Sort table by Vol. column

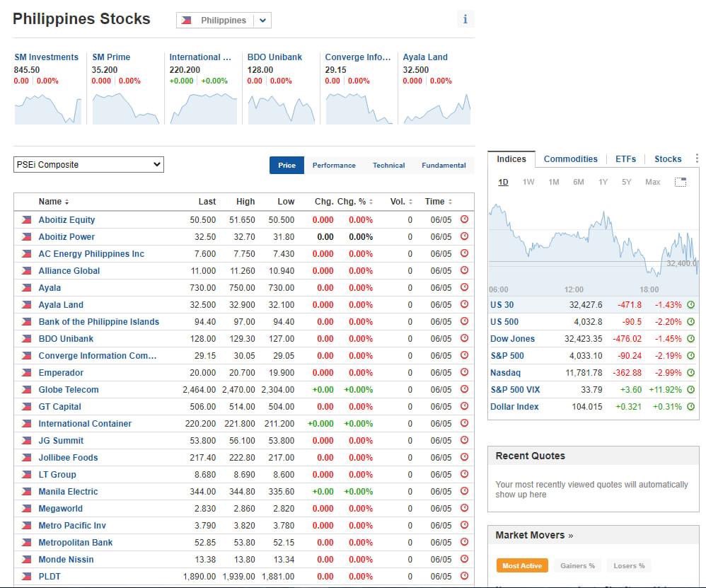(x=401, y=201)
